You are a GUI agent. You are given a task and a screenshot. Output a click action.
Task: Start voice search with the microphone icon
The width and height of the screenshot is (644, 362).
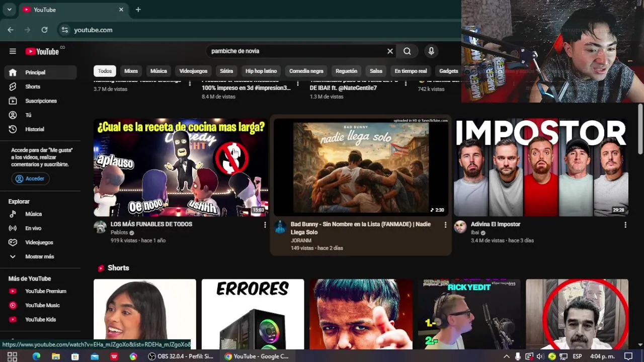point(431,51)
